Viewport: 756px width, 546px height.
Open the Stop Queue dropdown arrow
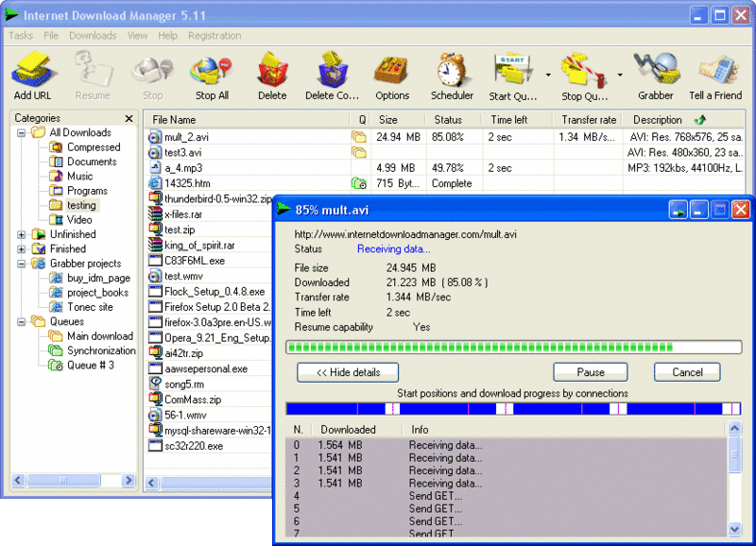[620, 76]
